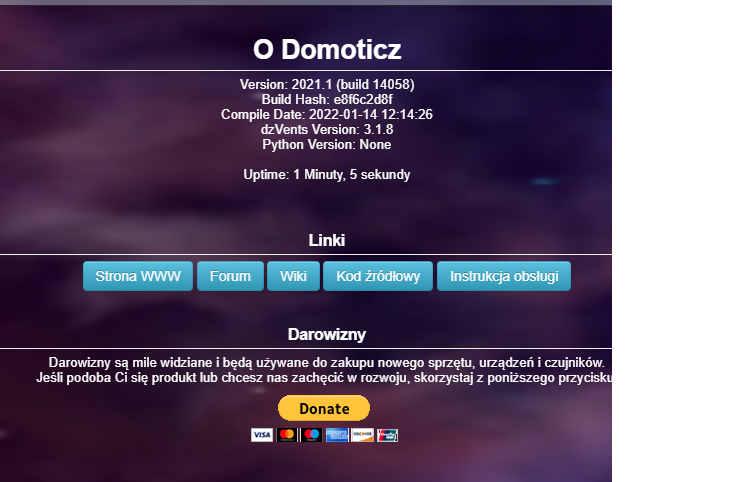Click the Uptime text line
This screenshot has width=749, height=482.
click(327, 174)
